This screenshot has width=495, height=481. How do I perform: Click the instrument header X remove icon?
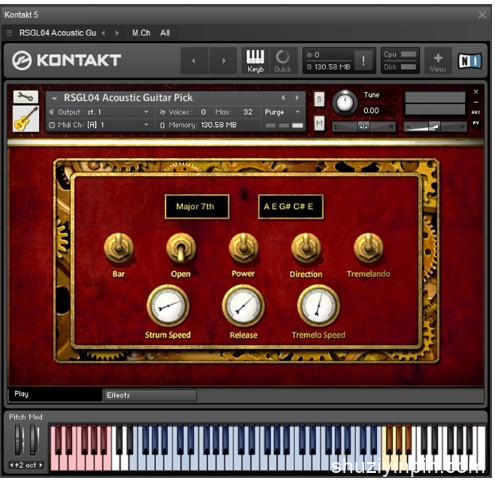pos(476,92)
